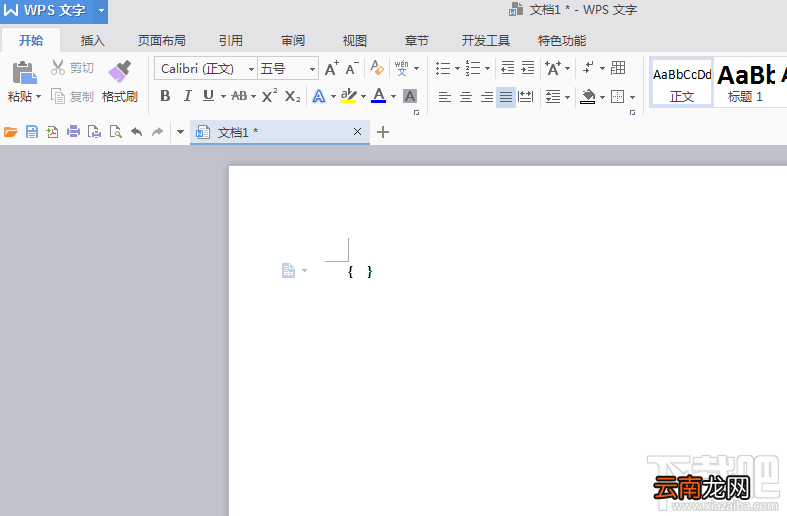Click the Paste (粘贴) clipboard icon
787x516 pixels.
24,73
